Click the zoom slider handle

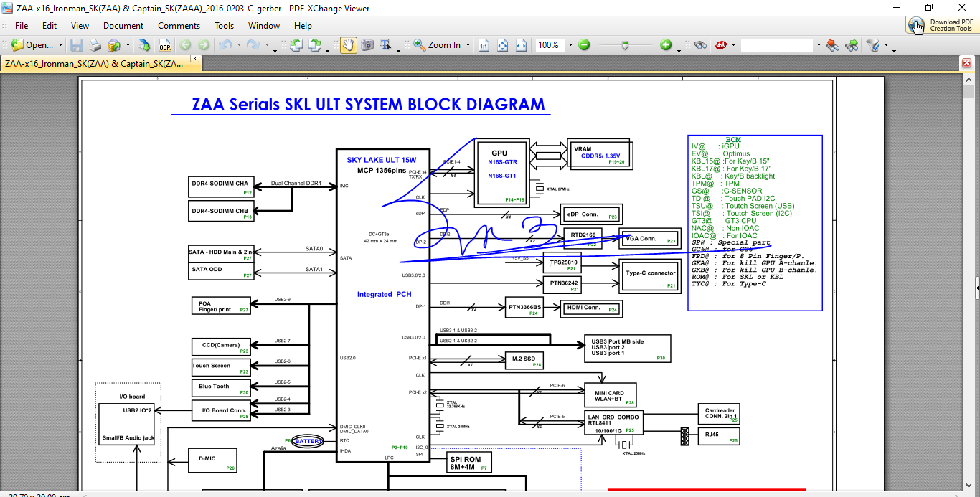(626, 44)
